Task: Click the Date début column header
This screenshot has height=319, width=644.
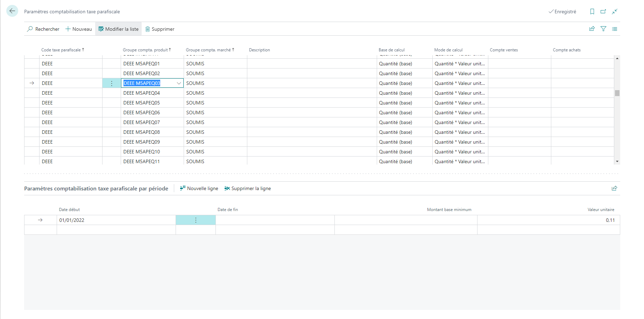Action: [69, 210]
